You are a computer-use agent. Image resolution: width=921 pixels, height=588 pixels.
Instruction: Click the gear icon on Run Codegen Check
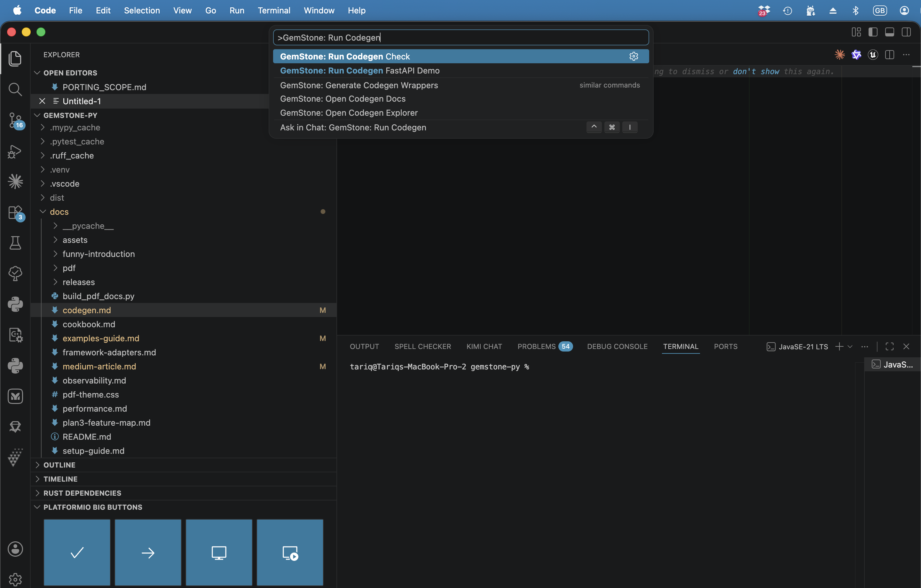click(x=634, y=56)
